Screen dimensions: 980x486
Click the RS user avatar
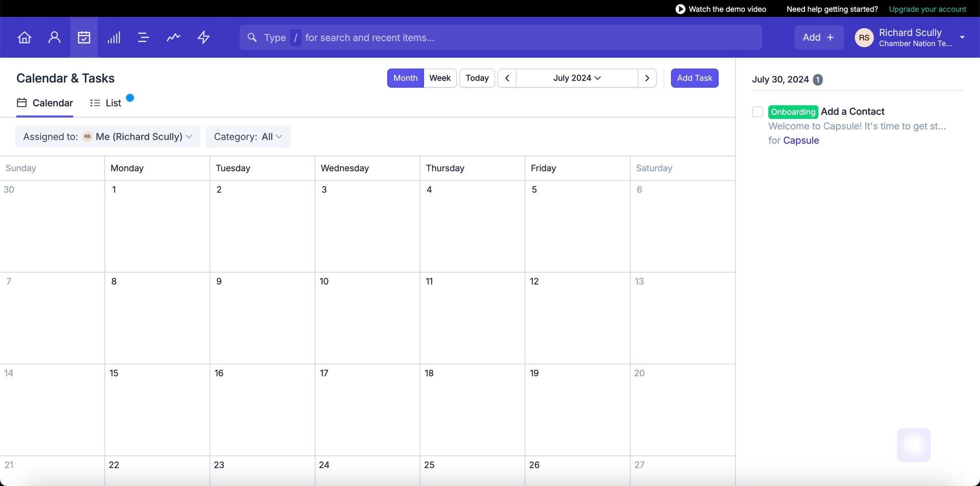click(x=864, y=37)
